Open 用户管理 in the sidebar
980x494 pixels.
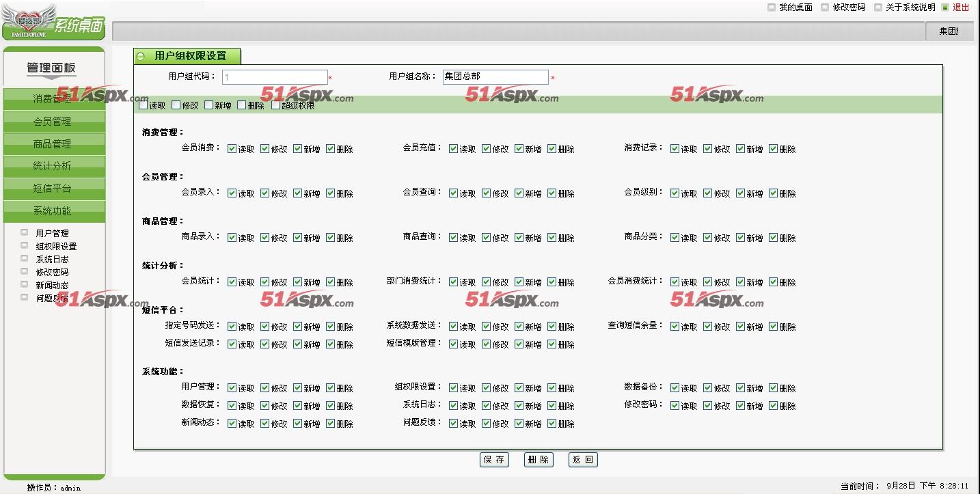pos(52,233)
